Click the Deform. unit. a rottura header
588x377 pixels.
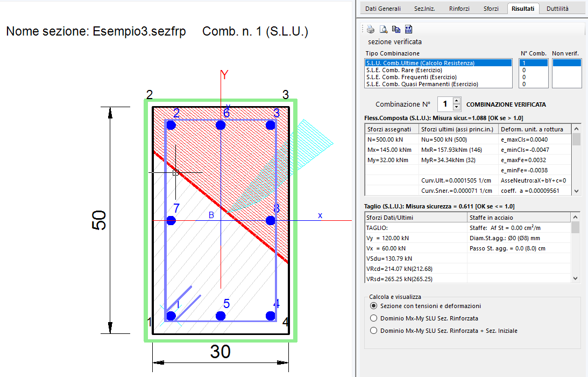534,129
